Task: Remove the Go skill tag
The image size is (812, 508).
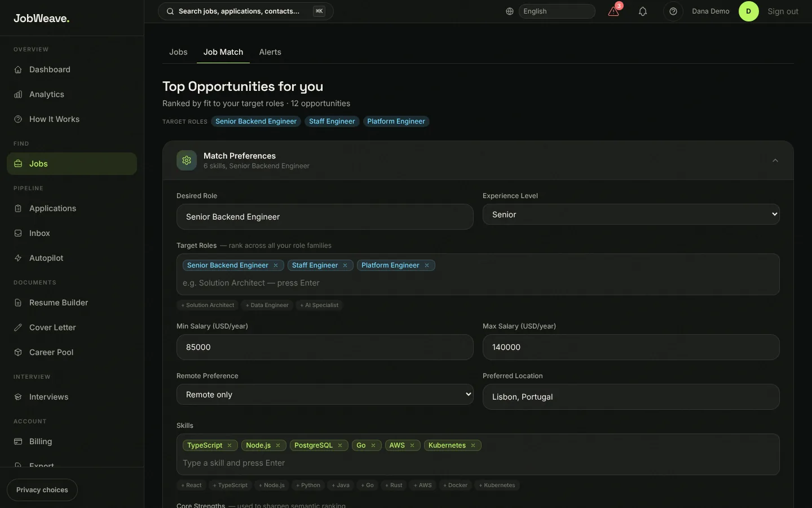Action: pos(373,445)
